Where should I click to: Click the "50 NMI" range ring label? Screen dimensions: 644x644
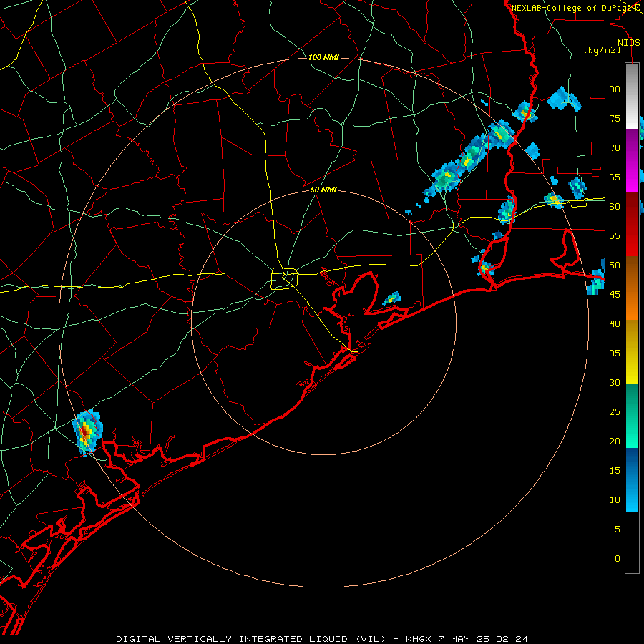pyautogui.click(x=323, y=190)
